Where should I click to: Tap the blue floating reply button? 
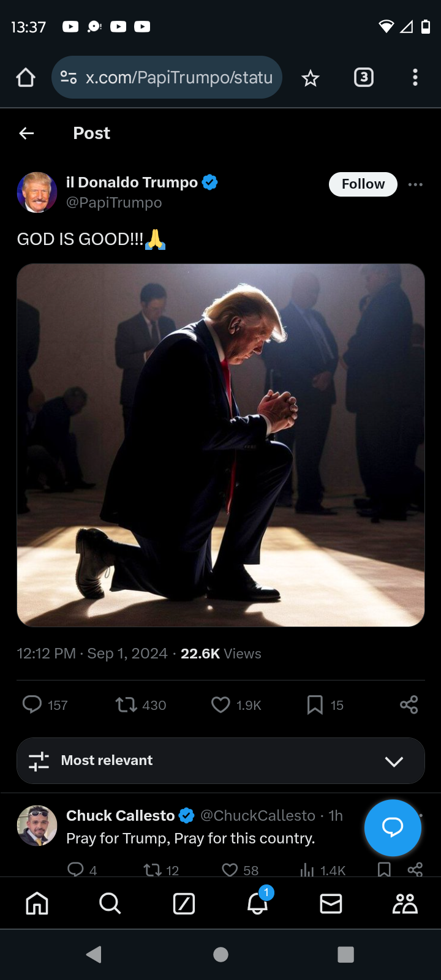click(x=393, y=827)
